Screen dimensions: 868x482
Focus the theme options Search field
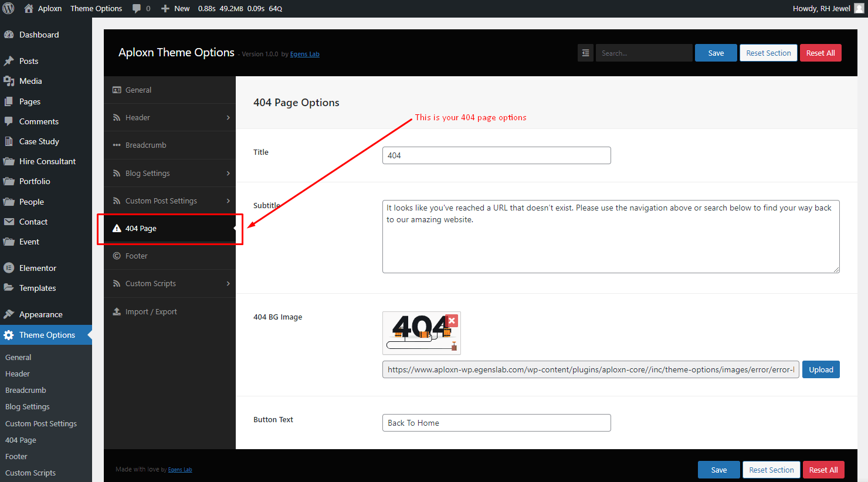(x=644, y=53)
